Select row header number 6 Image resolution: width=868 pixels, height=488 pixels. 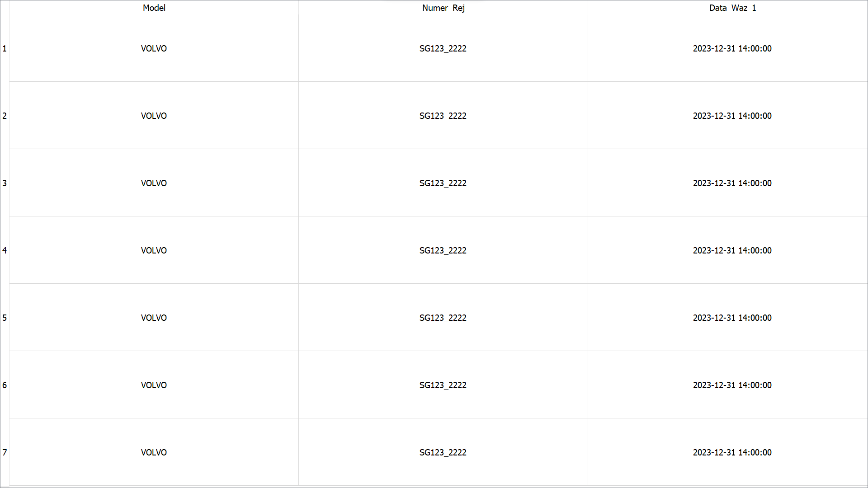coord(5,385)
